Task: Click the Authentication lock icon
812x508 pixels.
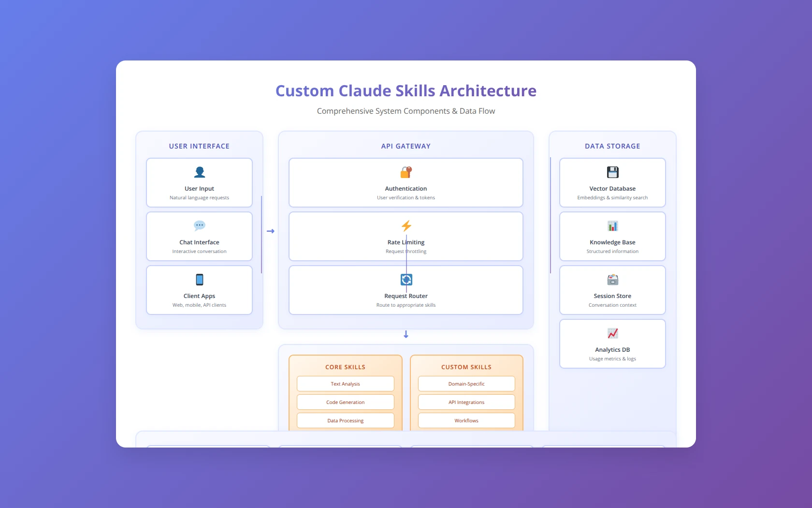Action: click(x=406, y=172)
